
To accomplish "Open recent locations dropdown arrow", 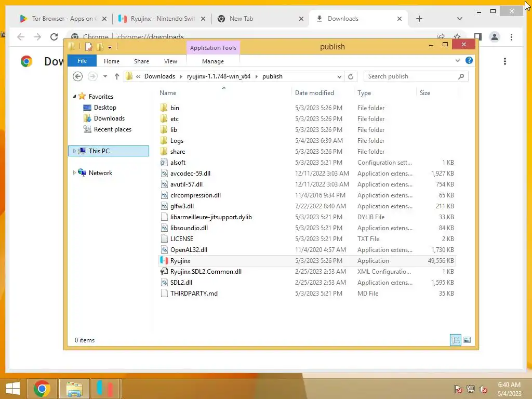I will [105, 76].
